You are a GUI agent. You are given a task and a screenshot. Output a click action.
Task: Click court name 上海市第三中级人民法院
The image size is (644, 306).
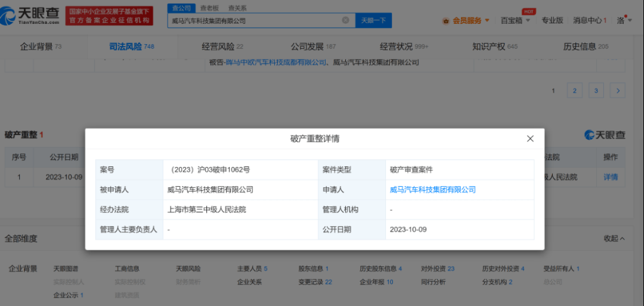(x=207, y=210)
